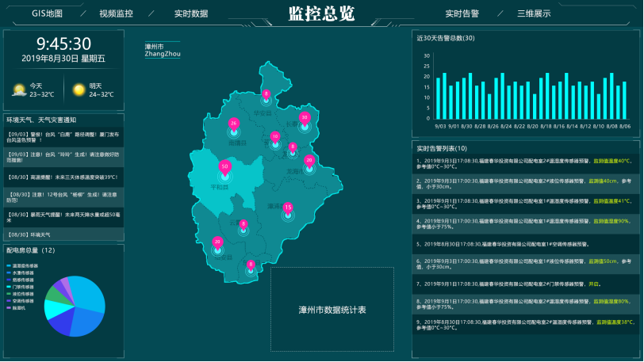The image size is (644, 362).
Task: Go to 三维展示 tab
Action: point(533,13)
